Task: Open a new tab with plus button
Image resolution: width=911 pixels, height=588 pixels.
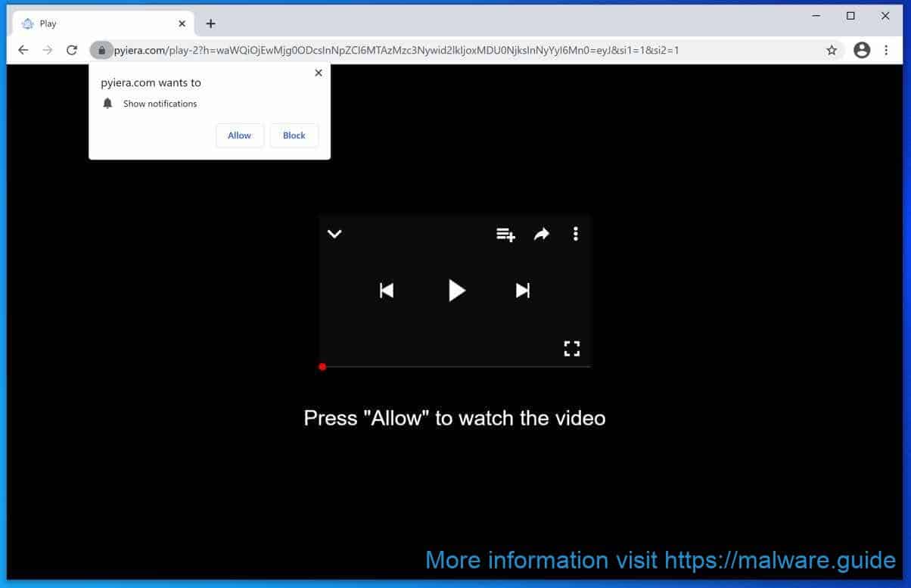Action: (210, 23)
